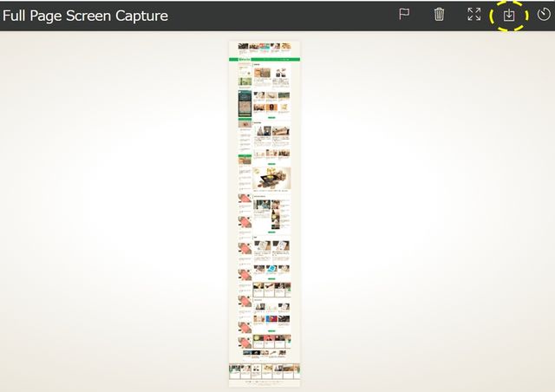This screenshot has height=392, width=555.
Task: Report an issue using the flag icon
Action: [404, 14]
